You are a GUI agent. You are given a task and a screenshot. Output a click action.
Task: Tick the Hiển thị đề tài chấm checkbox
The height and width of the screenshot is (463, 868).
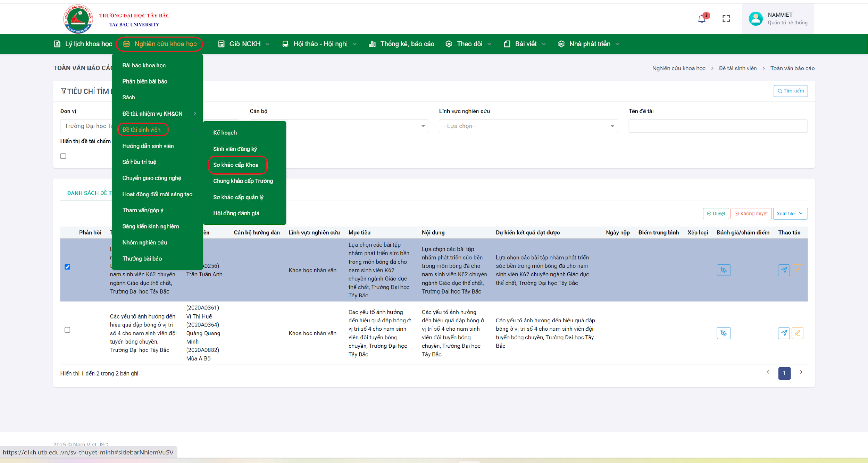(x=63, y=156)
